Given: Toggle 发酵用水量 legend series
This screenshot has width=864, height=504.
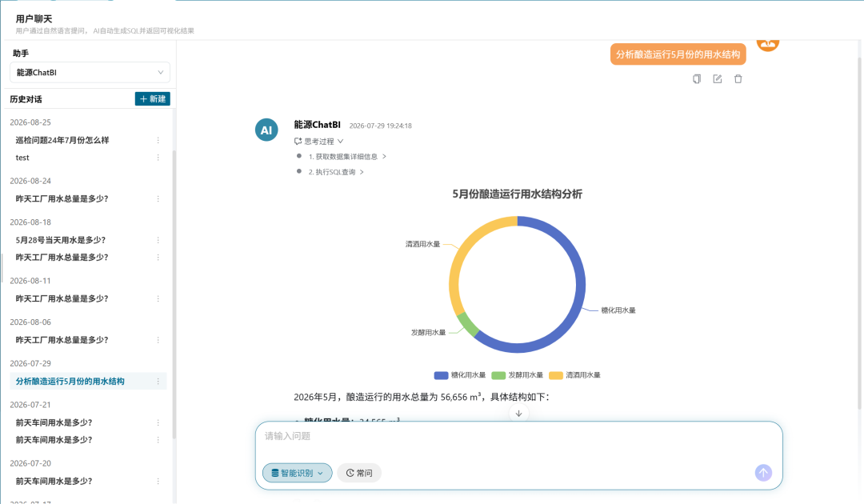Looking at the screenshot, I should [518, 375].
